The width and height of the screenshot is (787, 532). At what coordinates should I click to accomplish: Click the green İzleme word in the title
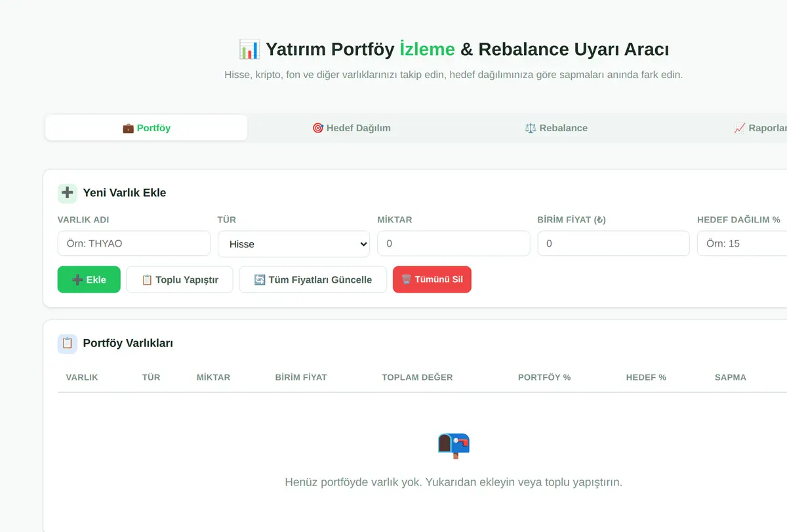[427, 49]
